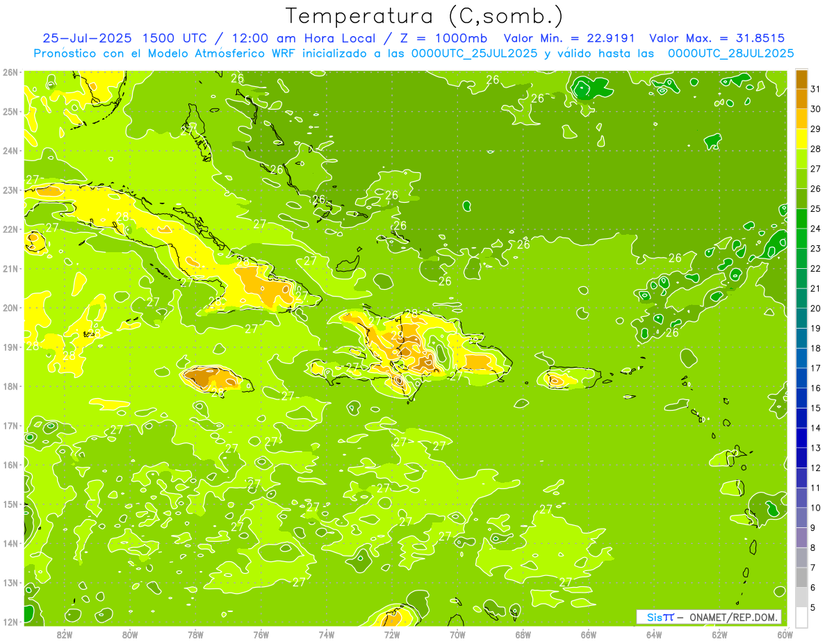Click "Valor Min. = 22.9191" text

571,38
